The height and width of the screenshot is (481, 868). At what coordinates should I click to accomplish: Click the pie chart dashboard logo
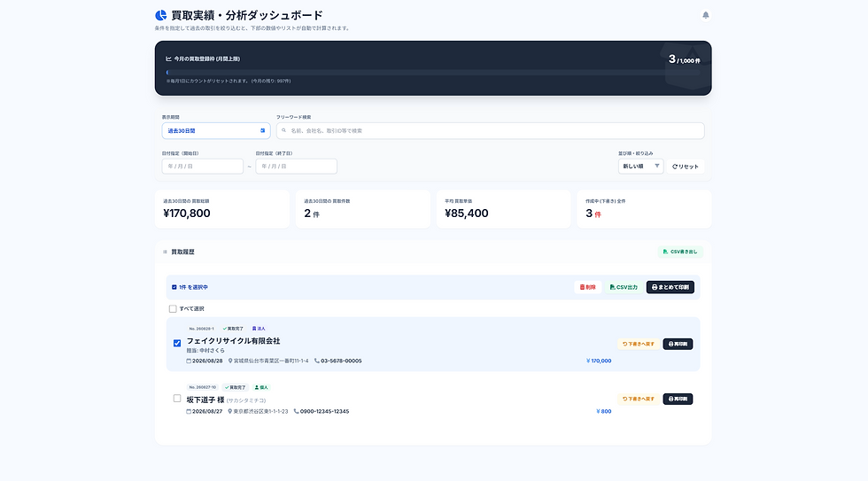pyautogui.click(x=160, y=15)
